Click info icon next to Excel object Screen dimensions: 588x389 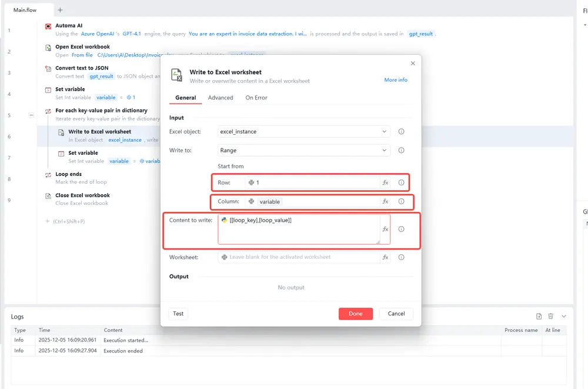point(401,131)
